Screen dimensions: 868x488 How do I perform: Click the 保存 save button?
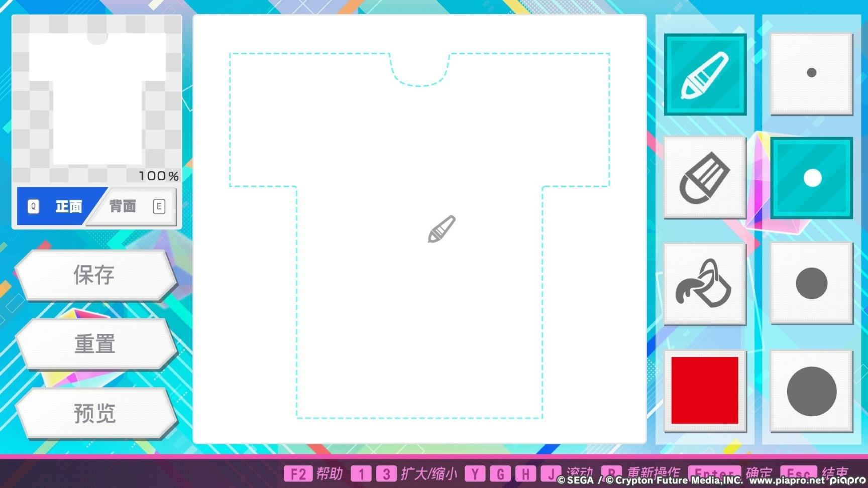coord(95,275)
